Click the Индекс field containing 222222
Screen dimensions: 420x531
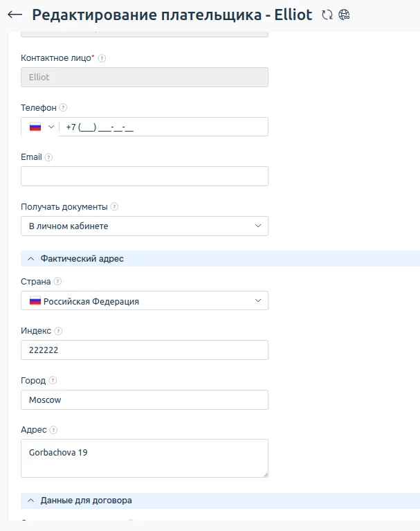pyautogui.click(x=145, y=350)
